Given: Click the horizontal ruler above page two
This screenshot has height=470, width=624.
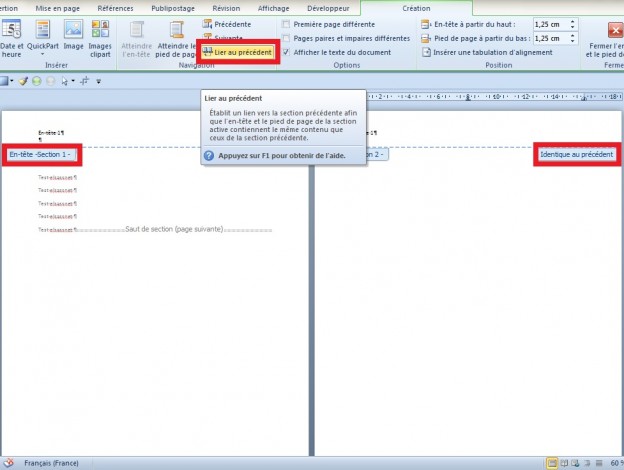Looking at the screenshot, I should tap(493, 97).
